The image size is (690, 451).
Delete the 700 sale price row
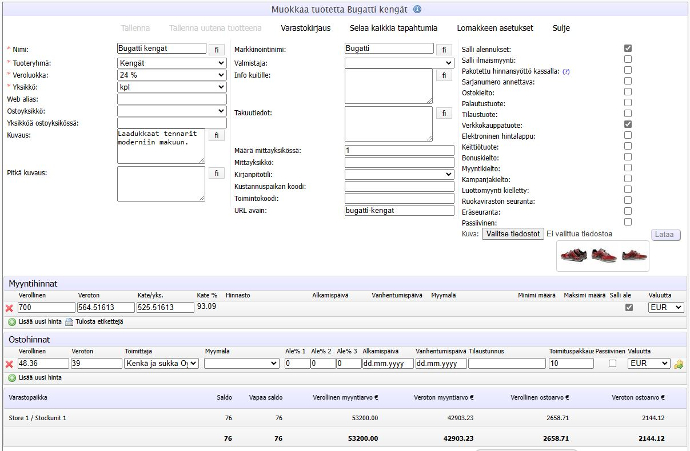[x=9, y=308]
